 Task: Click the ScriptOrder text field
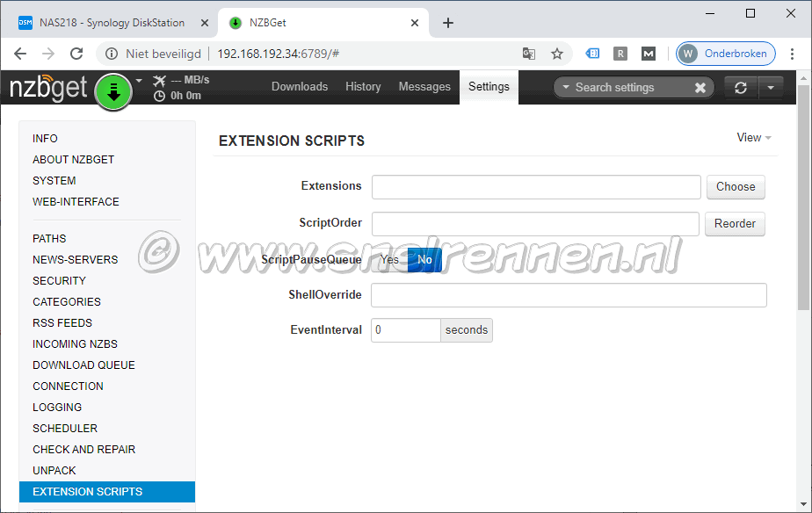pos(535,224)
